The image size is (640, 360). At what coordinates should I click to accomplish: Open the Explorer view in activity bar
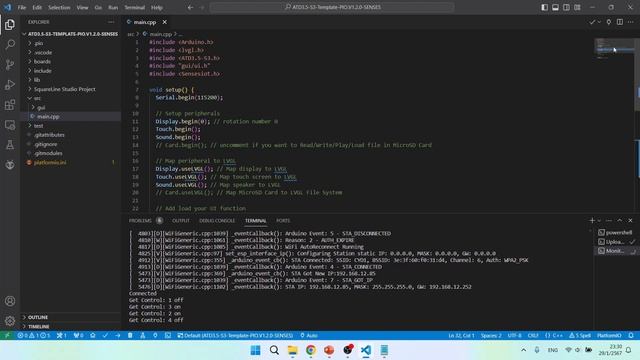coord(10,25)
